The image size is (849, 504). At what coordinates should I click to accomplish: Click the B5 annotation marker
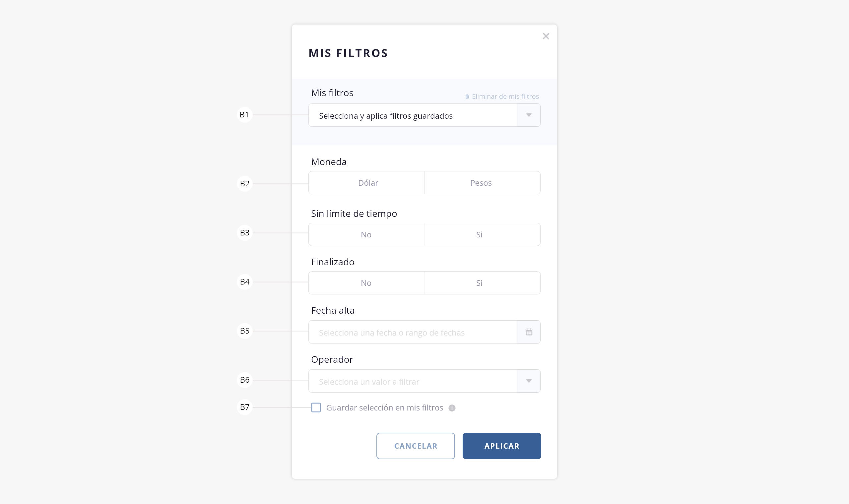coord(244,331)
